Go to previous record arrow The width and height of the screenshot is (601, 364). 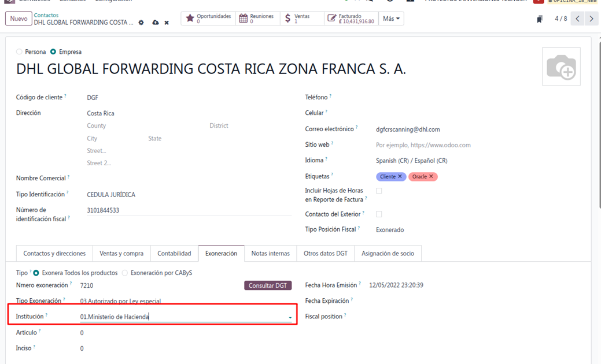pyautogui.click(x=577, y=18)
